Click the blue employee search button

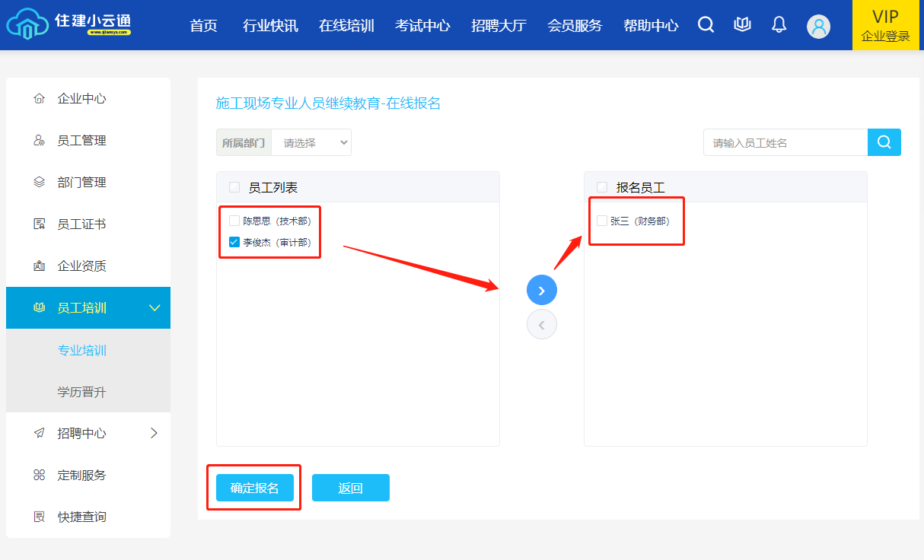(x=884, y=142)
